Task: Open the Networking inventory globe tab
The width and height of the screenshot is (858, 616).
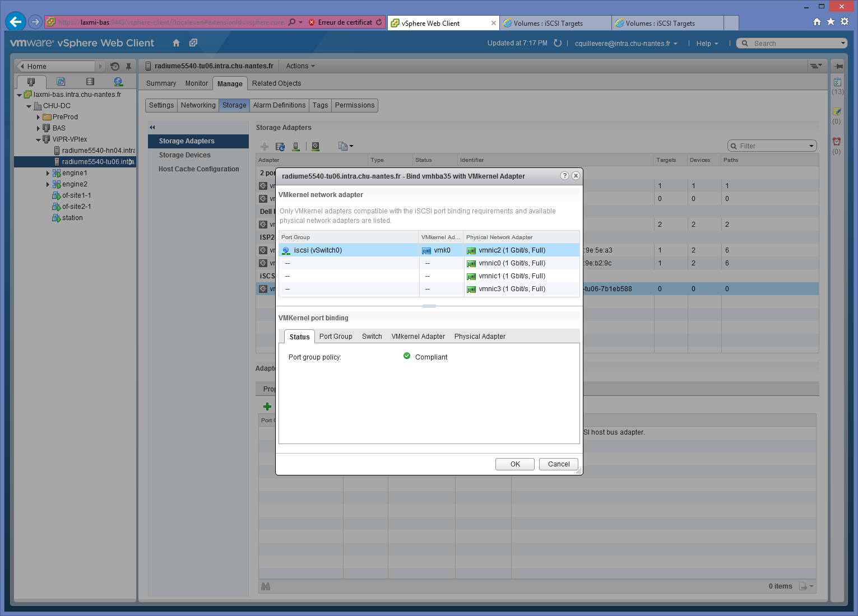Action: click(118, 82)
